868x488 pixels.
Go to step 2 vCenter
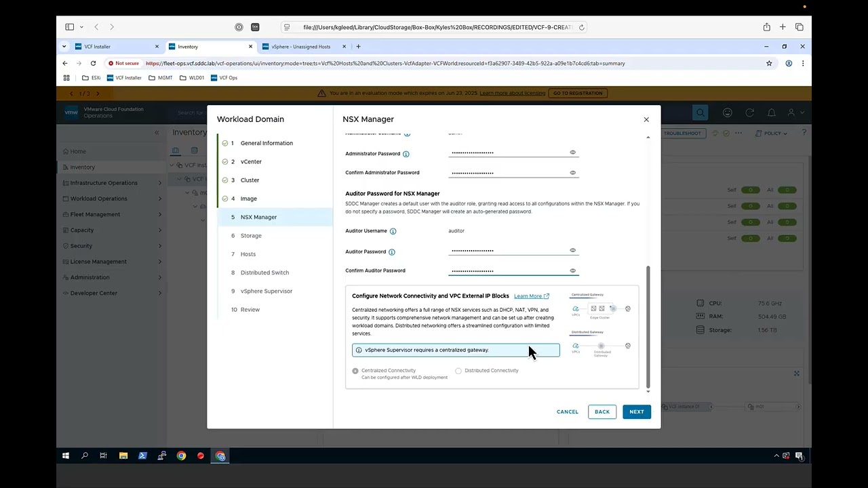251,161
